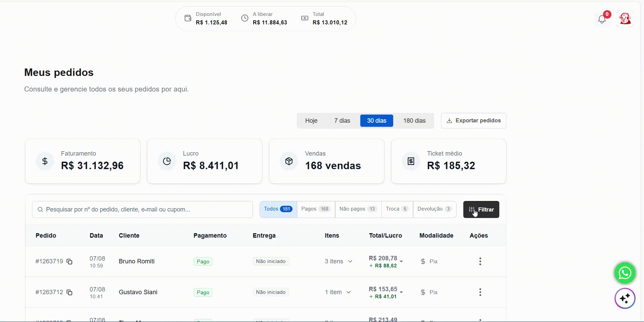This screenshot has width=644, height=322.
Task: Open actions menu for Gustavo Siani order
Action: point(480,292)
